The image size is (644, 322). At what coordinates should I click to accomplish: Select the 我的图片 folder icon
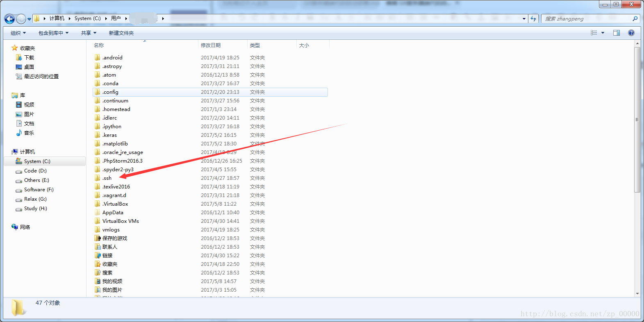point(98,290)
